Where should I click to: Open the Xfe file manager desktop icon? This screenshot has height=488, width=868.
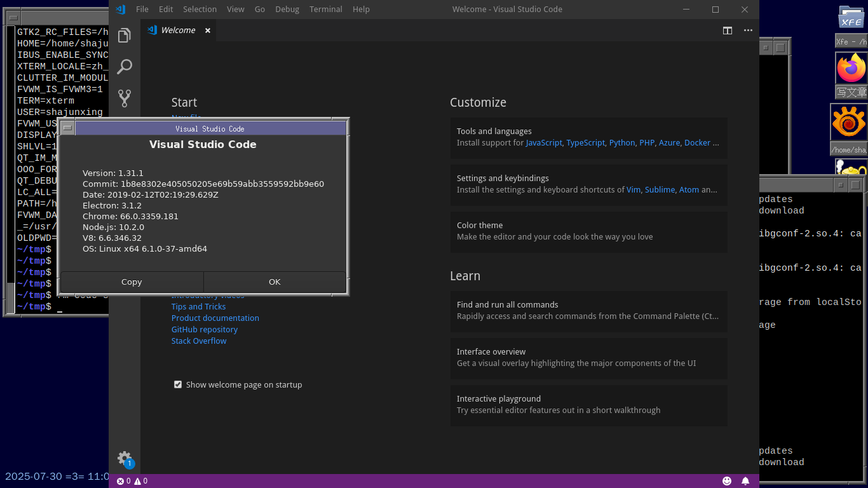click(x=851, y=18)
